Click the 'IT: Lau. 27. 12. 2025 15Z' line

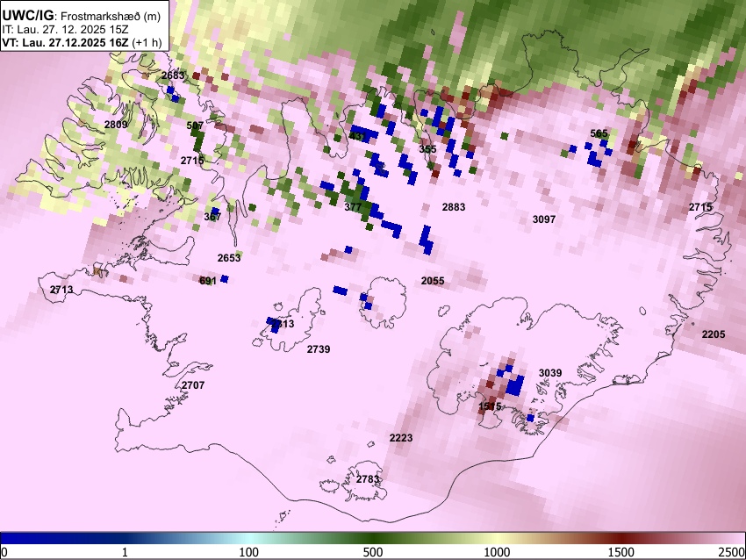click(x=65, y=30)
